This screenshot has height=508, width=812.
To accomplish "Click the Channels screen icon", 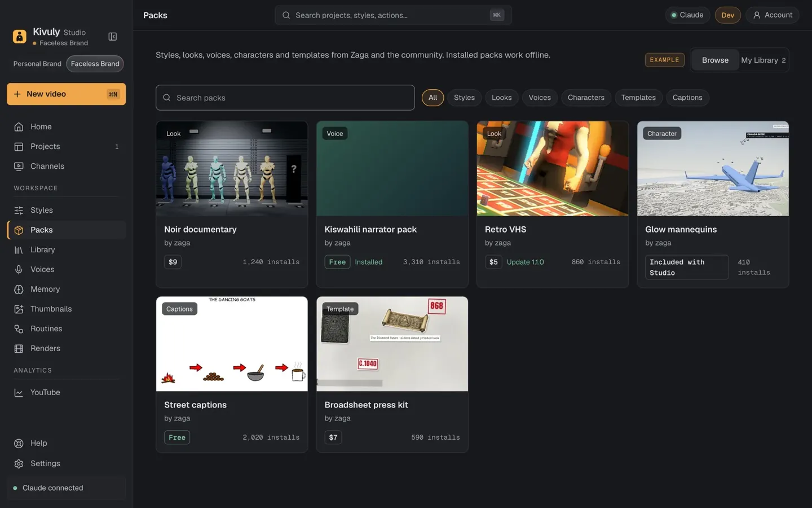I will pyautogui.click(x=19, y=167).
